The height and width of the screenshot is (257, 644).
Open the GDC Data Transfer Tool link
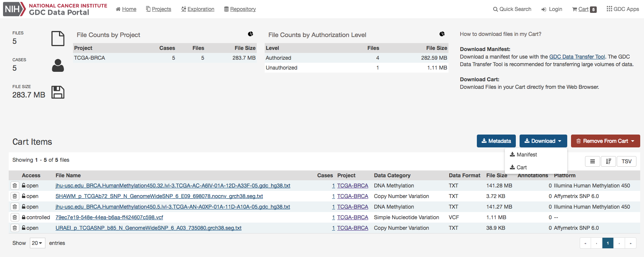[x=577, y=57]
